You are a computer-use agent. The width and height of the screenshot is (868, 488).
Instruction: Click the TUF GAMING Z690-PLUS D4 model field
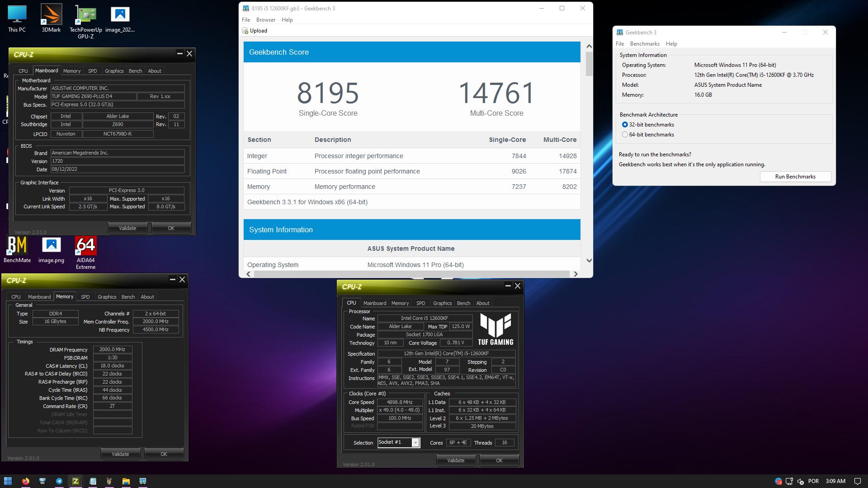coord(93,96)
